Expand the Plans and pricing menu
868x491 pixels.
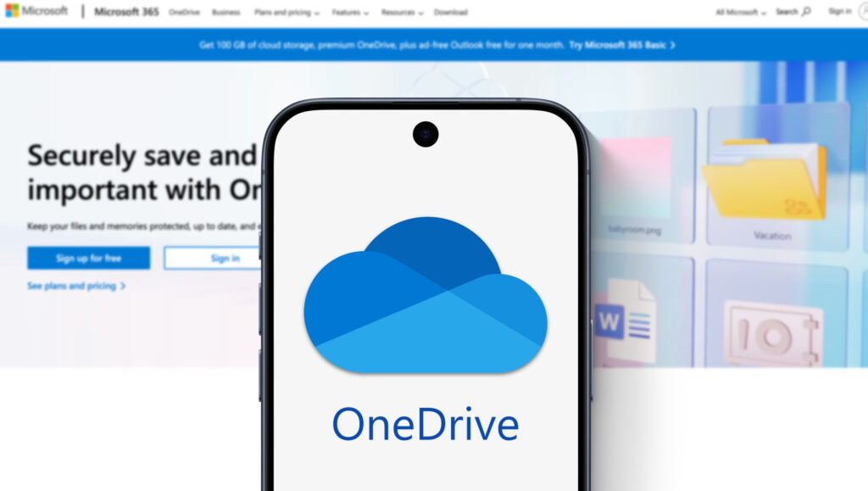point(287,12)
